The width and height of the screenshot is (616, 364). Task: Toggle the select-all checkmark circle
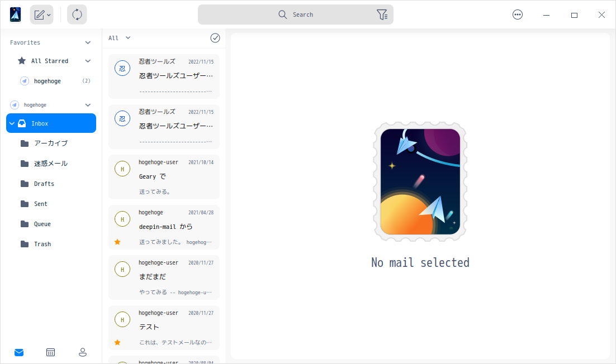click(215, 37)
